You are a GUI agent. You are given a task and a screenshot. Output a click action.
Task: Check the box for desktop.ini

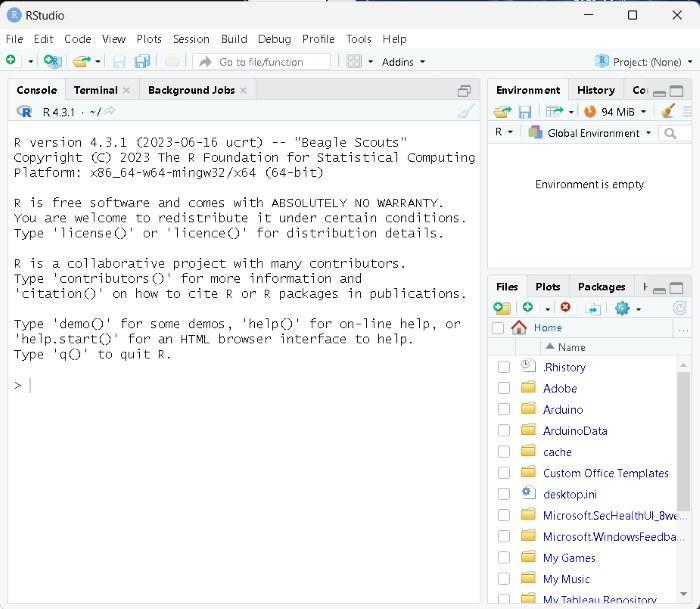point(504,494)
